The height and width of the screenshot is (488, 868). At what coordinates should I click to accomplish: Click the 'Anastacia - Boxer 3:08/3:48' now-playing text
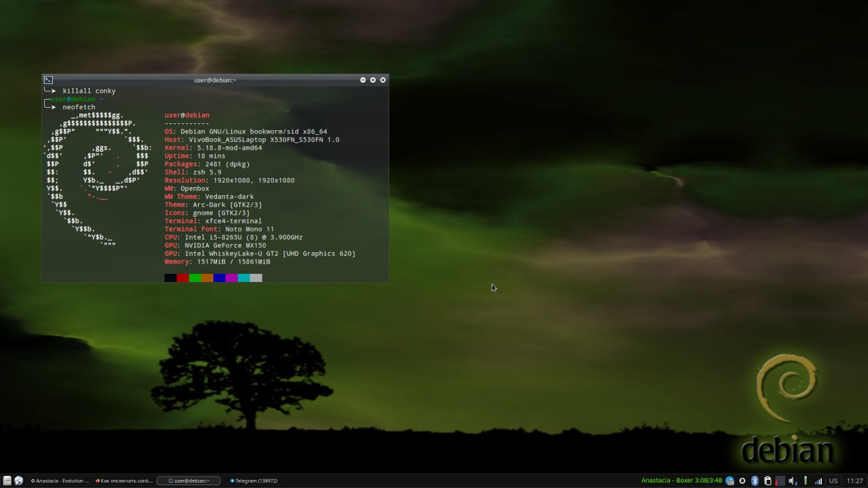click(682, 481)
